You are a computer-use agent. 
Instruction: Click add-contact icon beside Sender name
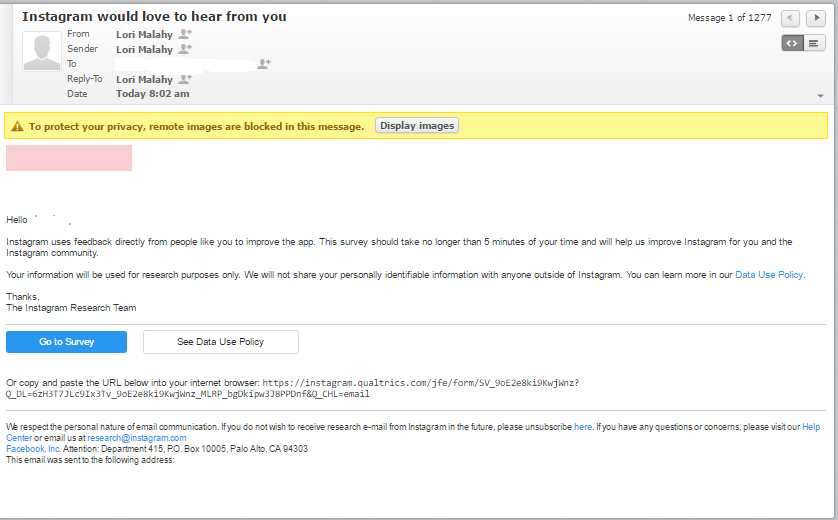(184, 49)
